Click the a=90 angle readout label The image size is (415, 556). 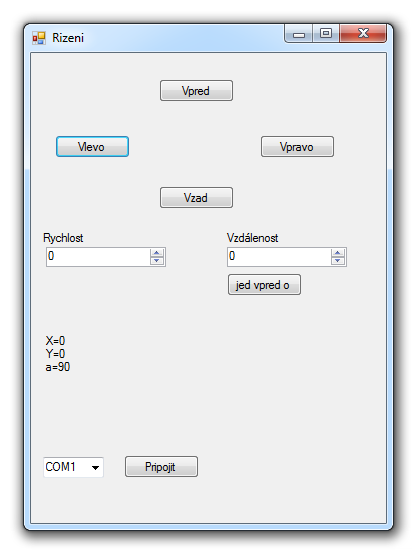pyautogui.click(x=58, y=367)
